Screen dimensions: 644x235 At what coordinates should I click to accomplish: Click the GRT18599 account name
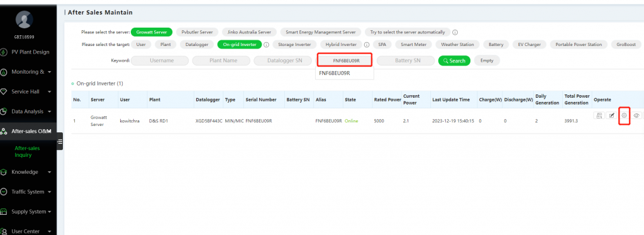pos(25,37)
